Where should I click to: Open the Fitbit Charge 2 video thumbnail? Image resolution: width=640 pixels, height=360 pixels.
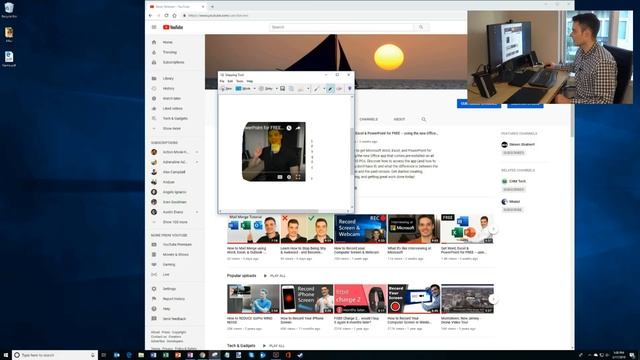(x=360, y=299)
